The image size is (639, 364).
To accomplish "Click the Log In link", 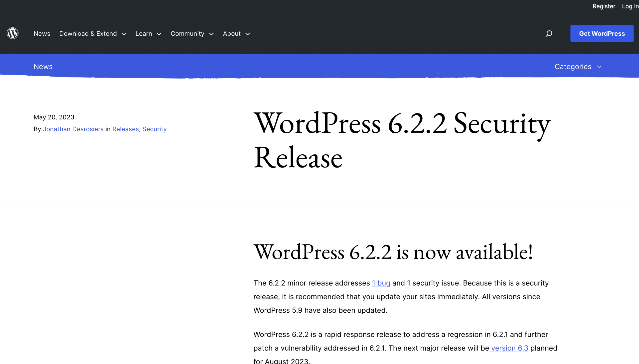I will 630,6.
